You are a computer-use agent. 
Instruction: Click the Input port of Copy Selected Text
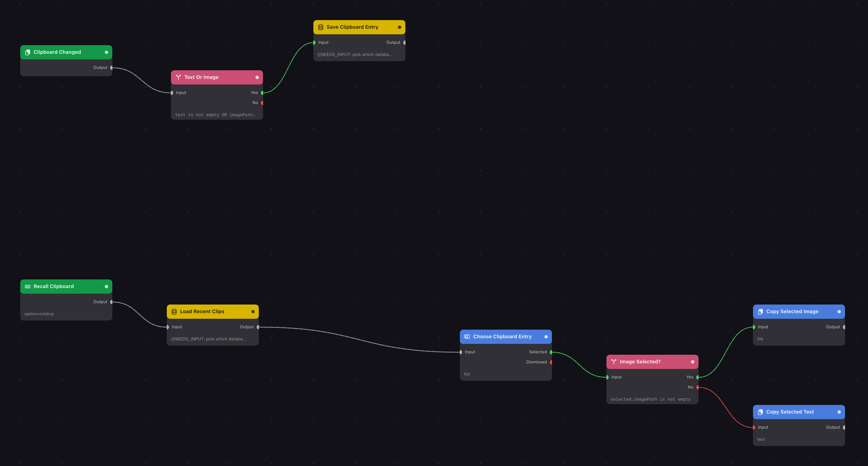click(x=754, y=428)
